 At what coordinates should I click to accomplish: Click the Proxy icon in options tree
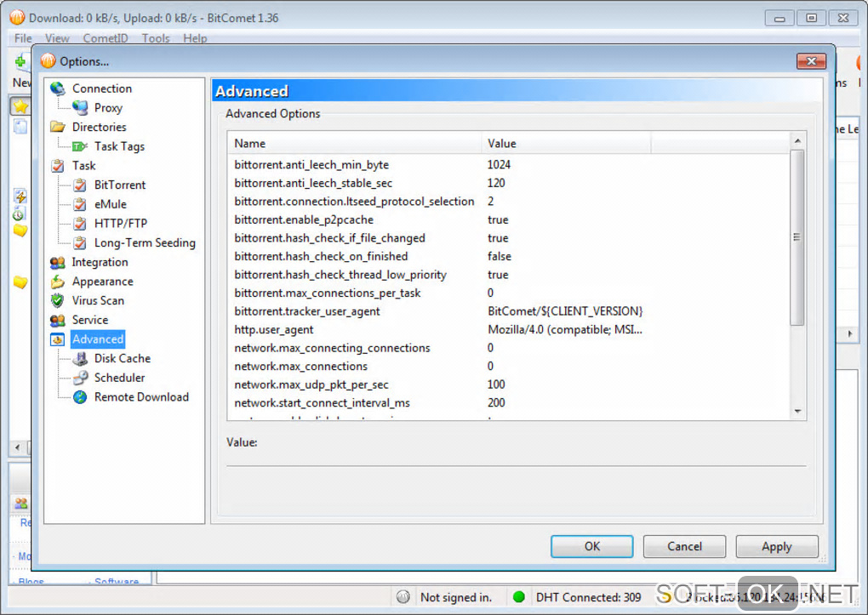click(80, 108)
